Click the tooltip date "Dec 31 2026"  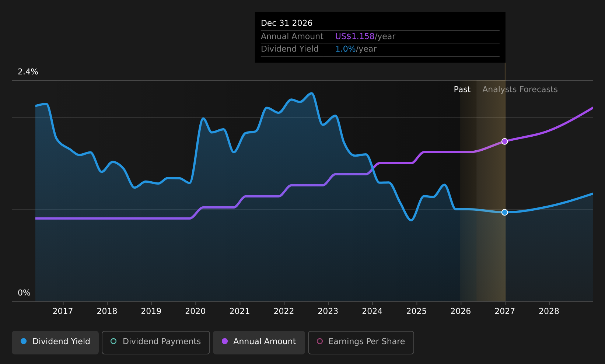pos(287,23)
